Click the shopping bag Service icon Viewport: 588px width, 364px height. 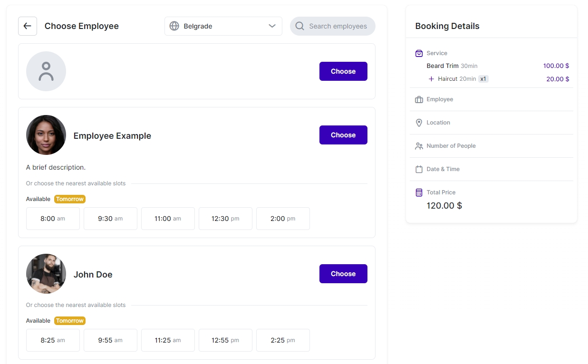tap(419, 53)
